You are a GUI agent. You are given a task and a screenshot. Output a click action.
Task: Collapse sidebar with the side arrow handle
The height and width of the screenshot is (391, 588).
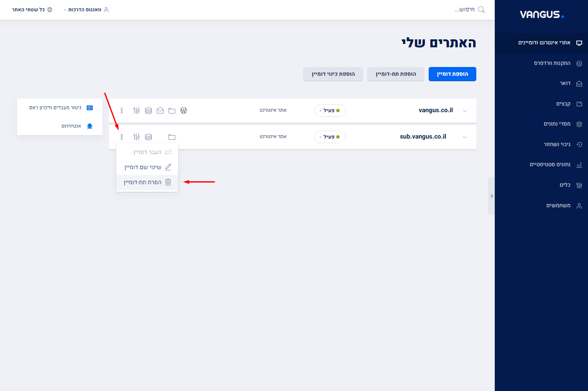(491, 196)
